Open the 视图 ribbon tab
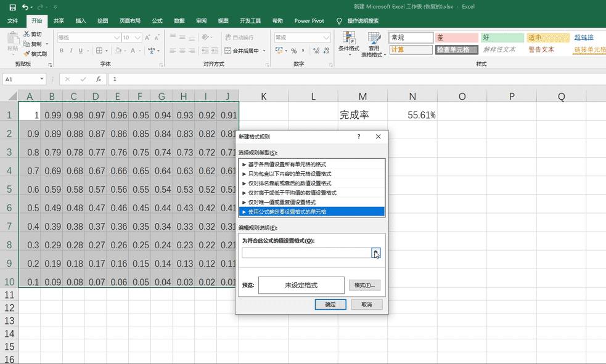This screenshot has width=606, height=364. pos(223,20)
